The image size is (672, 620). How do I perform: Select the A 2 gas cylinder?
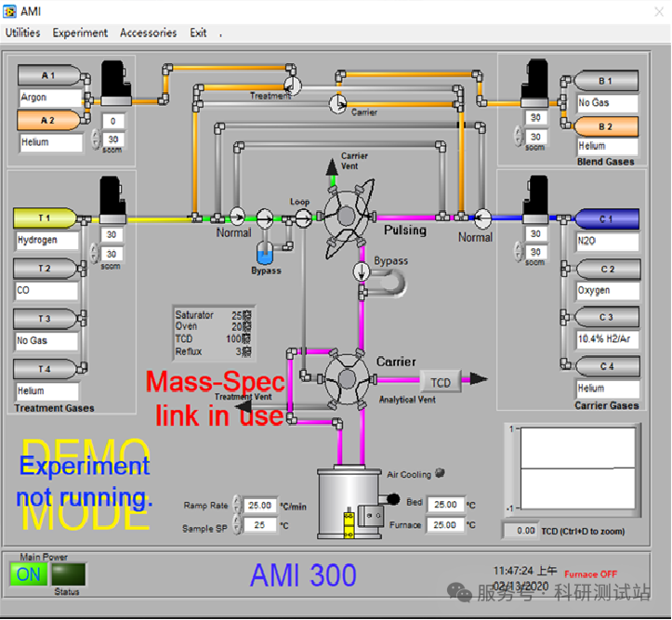click(x=48, y=121)
